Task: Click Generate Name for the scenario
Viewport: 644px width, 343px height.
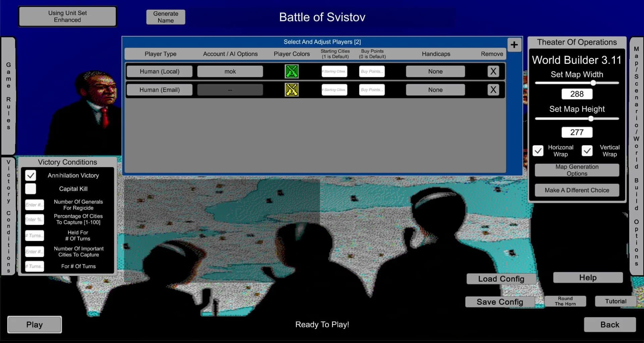Action: pyautogui.click(x=165, y=17)
